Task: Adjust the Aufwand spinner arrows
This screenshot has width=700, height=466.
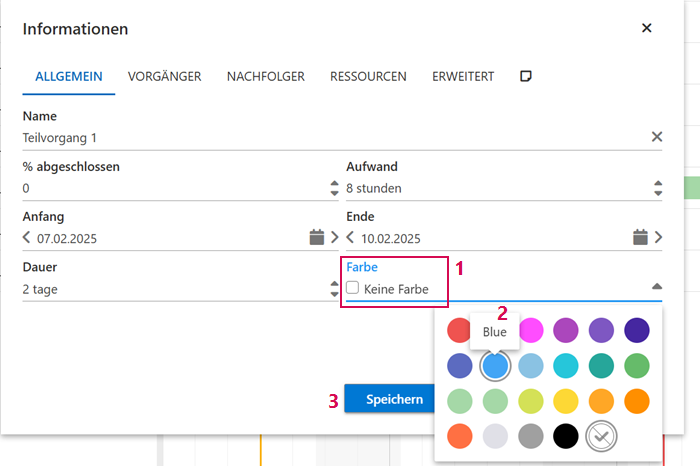Action: (x=657, y=188)
